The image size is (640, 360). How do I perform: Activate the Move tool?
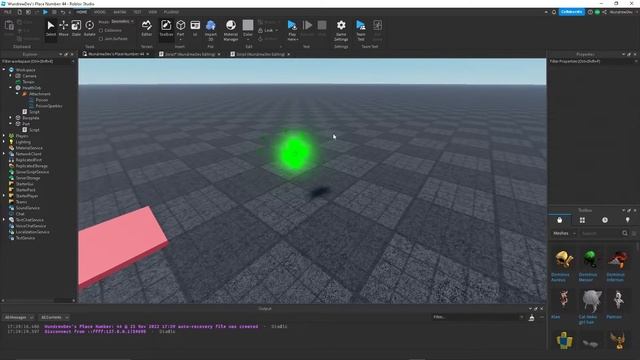pyautogui.click(x=64, y=29)
